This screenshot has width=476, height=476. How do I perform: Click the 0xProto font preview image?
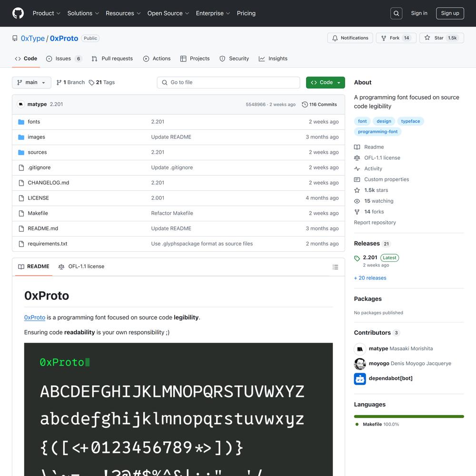(178, 409)
